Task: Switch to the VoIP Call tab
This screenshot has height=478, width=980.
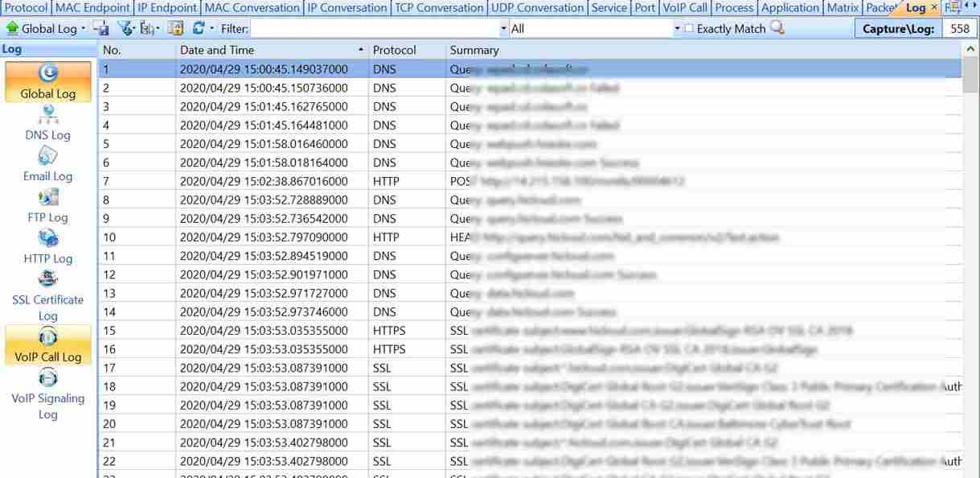Action: coord(684,8)
